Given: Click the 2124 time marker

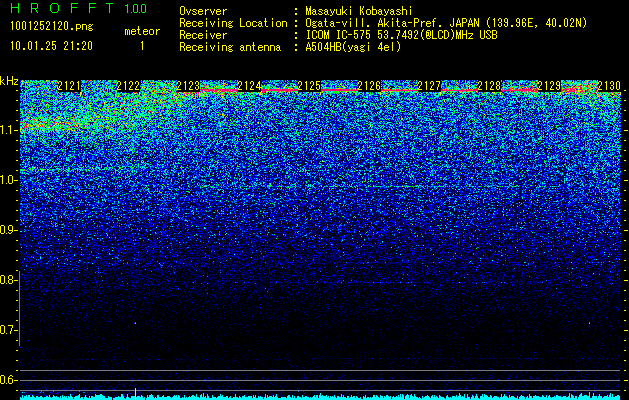Looking at the screenshot, I should click(249, 86).
